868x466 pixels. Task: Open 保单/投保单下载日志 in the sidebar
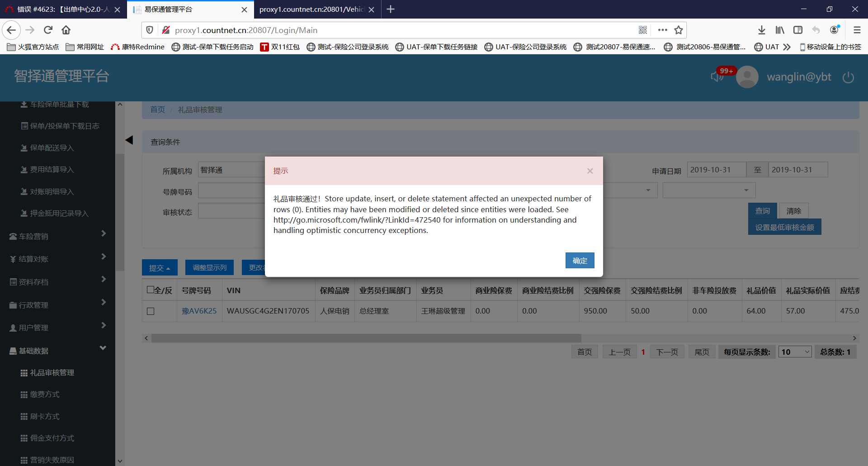pyautogui.click(x=60, y=126)
